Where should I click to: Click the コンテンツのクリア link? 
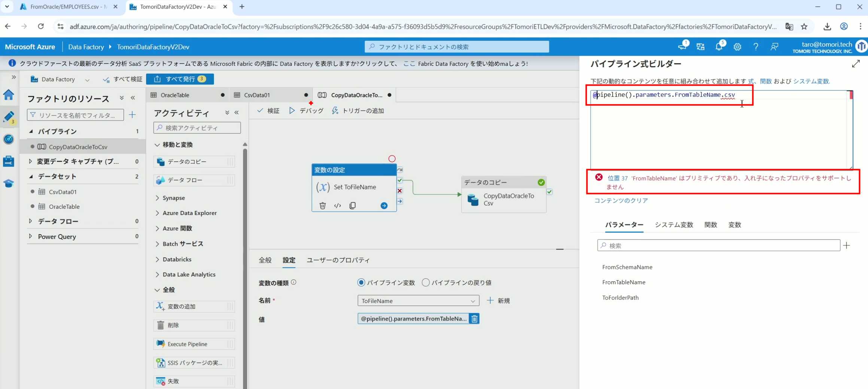tap(621, 200)
